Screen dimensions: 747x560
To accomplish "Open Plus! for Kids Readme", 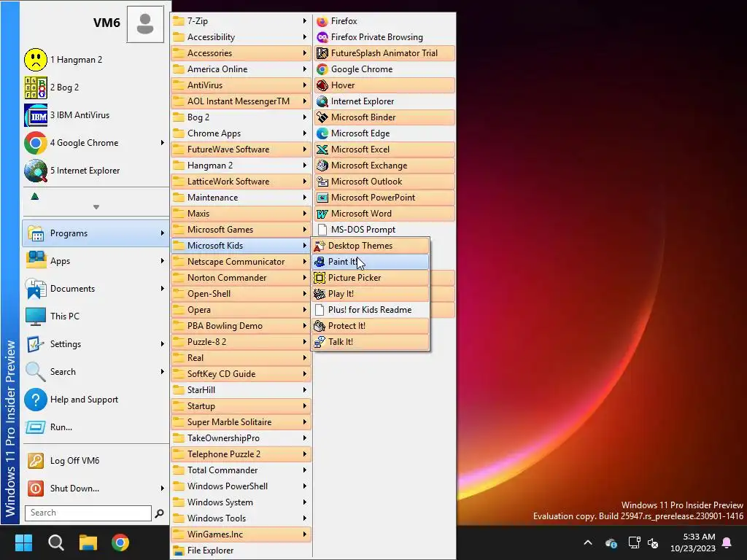I will [370, 309].
